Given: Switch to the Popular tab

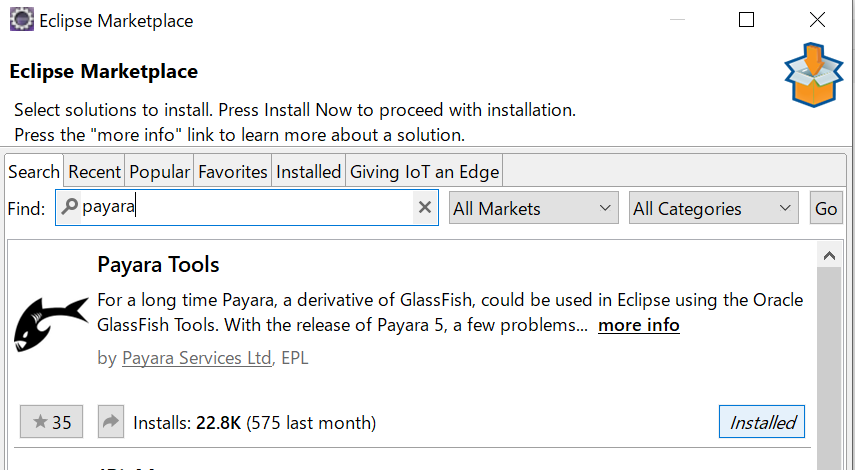Looking at the screenshot, I should pos(159,172).
